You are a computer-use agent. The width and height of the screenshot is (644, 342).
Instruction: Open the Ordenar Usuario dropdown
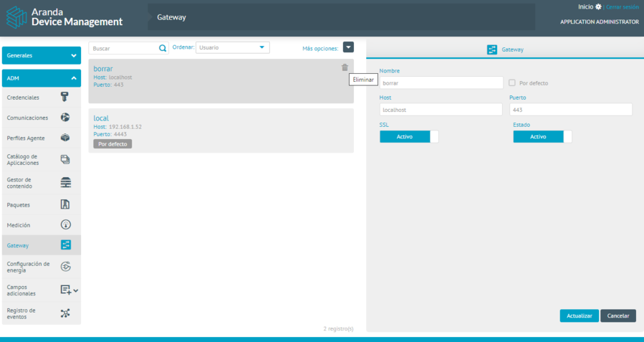[233, 47]
